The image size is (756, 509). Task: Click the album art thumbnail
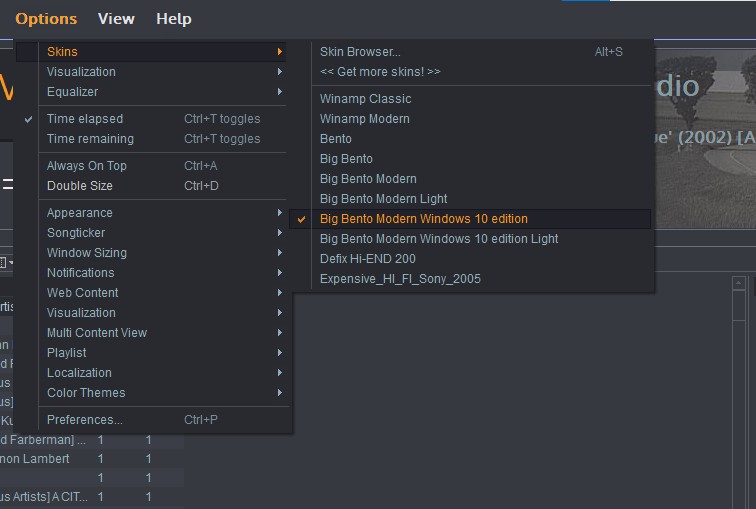pyautogui.click(x=705, y=139)
